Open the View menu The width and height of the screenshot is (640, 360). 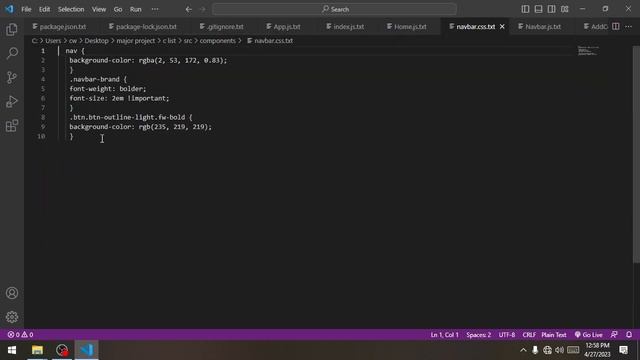99,9
